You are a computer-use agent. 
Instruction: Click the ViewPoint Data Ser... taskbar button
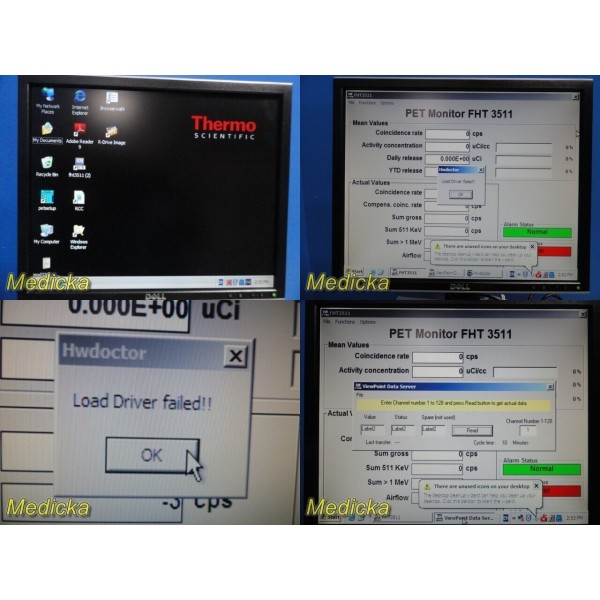tap(465, 518)
